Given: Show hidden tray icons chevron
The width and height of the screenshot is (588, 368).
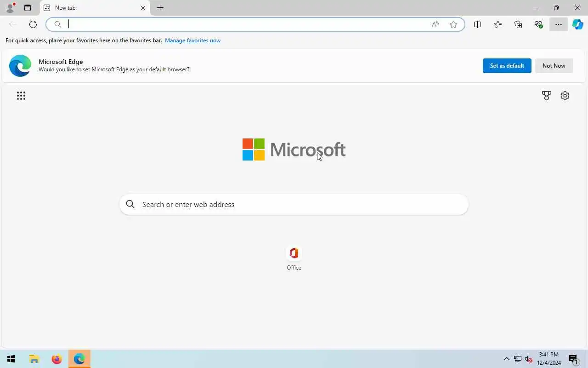Looking at the screenshot, I should pos(507,359).
